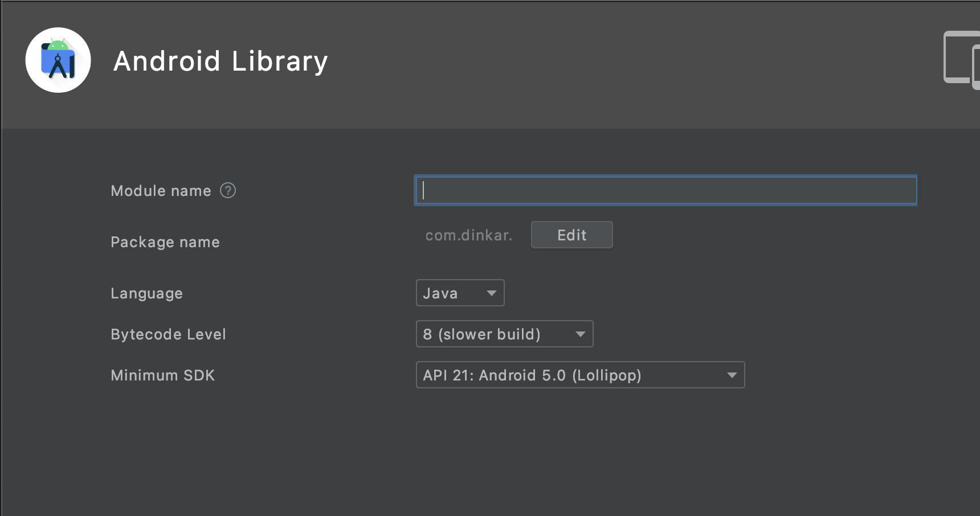
Task: Click the Module name help icon
Action: tap(228, 190)
